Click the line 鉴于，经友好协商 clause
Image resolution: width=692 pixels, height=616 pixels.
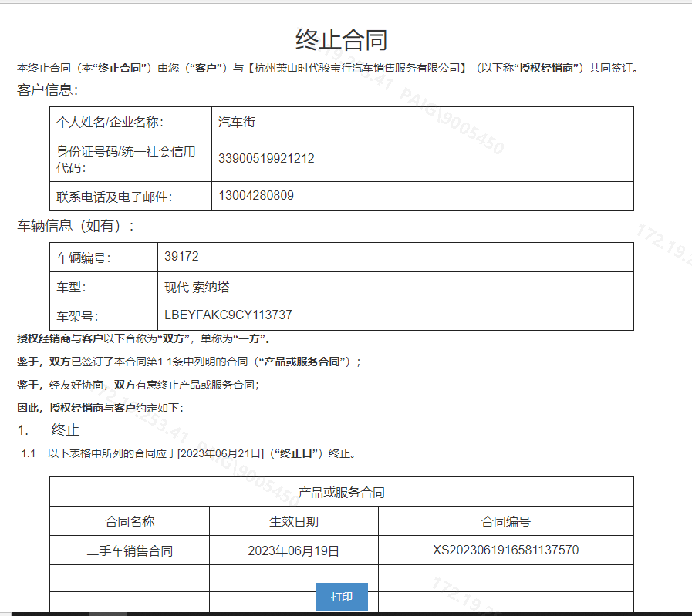pyautogui.click(x=138, y=385)
